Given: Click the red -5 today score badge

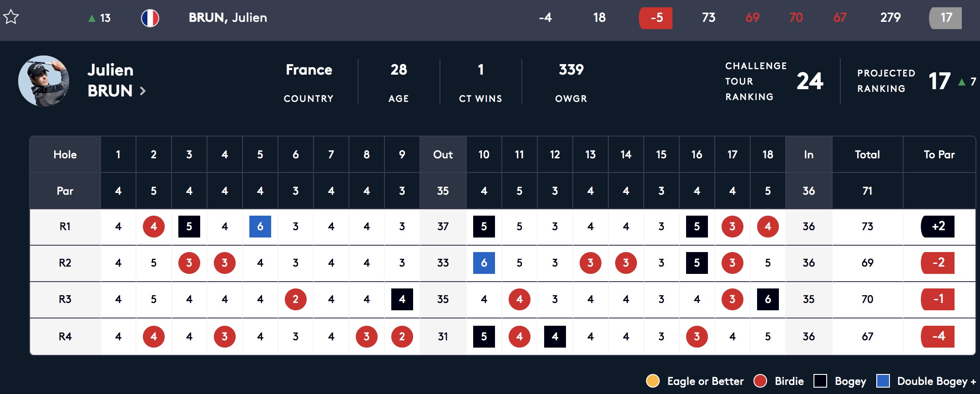Looking at the screenshot, I should pyautogui.click(x=656, y=18).
